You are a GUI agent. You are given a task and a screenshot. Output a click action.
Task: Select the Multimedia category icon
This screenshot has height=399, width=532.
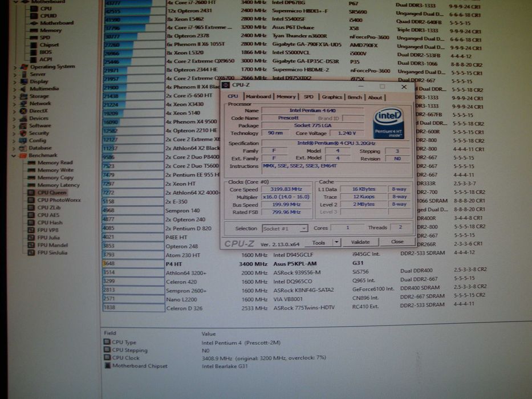[23, 89]
